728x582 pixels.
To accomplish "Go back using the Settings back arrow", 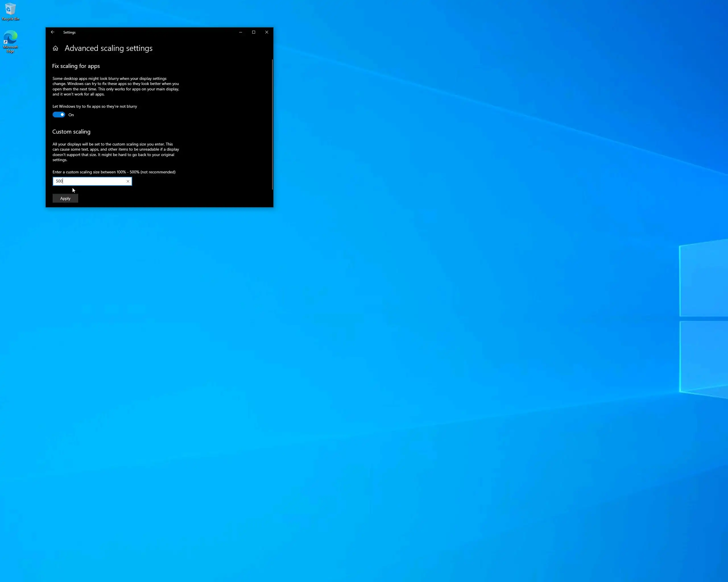I will point(53,32).
